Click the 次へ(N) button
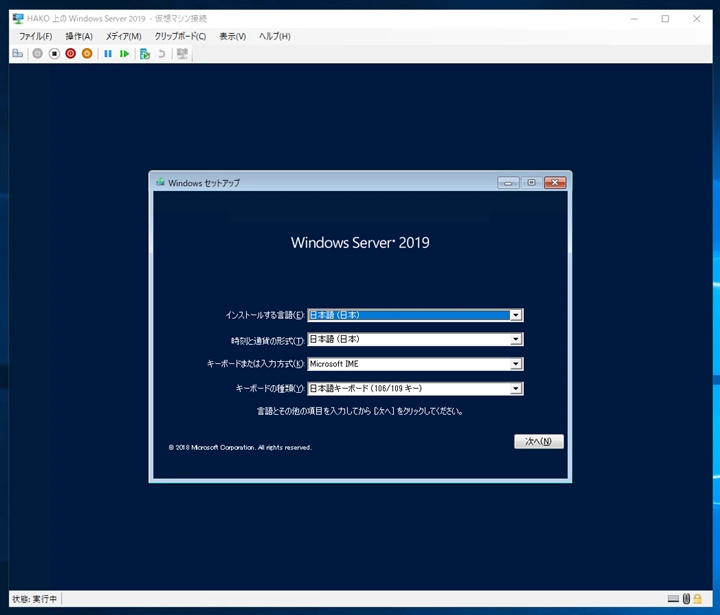The width and height of the screenshot is (720, 615). 539,441
